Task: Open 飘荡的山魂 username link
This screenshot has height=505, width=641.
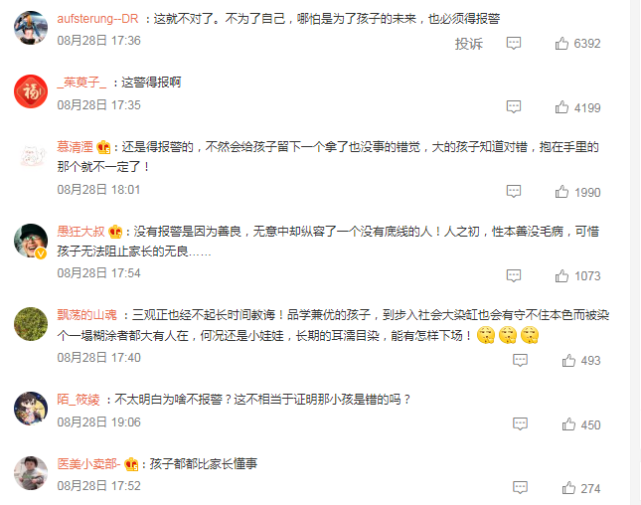Action: (87, 315)
